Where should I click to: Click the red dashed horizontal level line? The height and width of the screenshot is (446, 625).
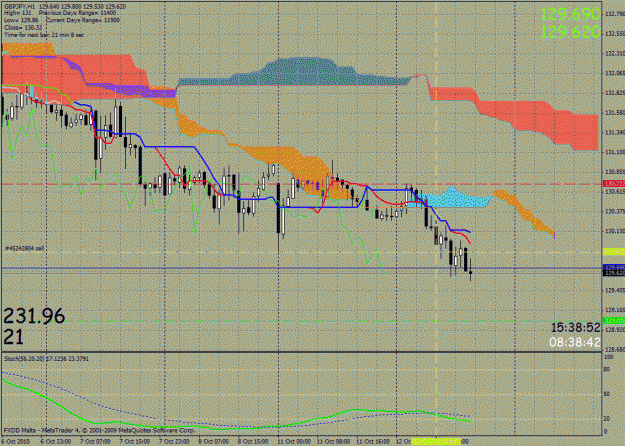pyautogui.click(x=301, y=184)
